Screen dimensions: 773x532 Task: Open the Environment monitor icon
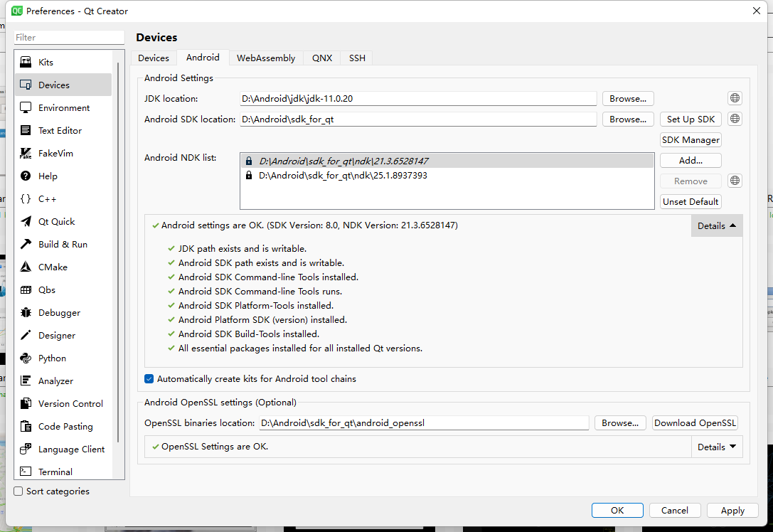pyautogui.click(x=26, y=107)
